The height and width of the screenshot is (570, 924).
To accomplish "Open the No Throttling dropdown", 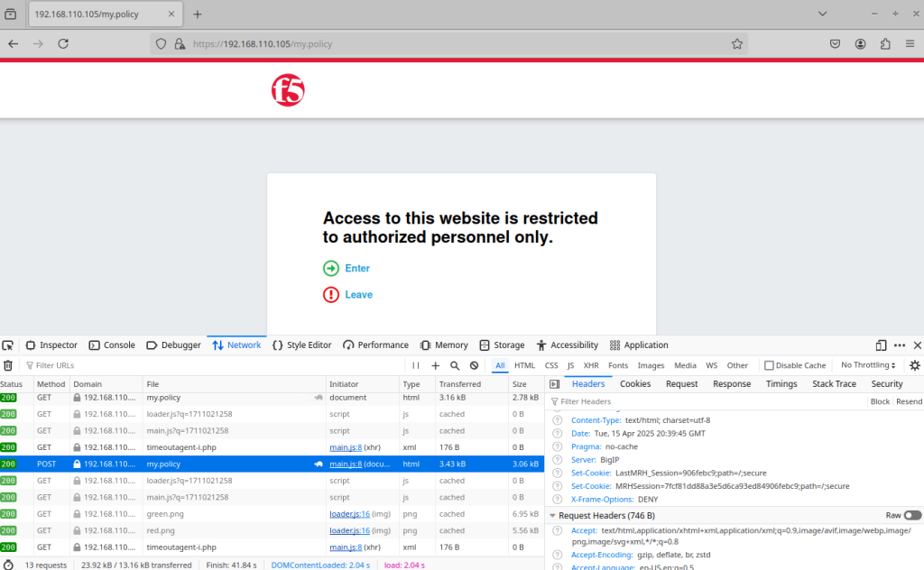I will point(868,365).
